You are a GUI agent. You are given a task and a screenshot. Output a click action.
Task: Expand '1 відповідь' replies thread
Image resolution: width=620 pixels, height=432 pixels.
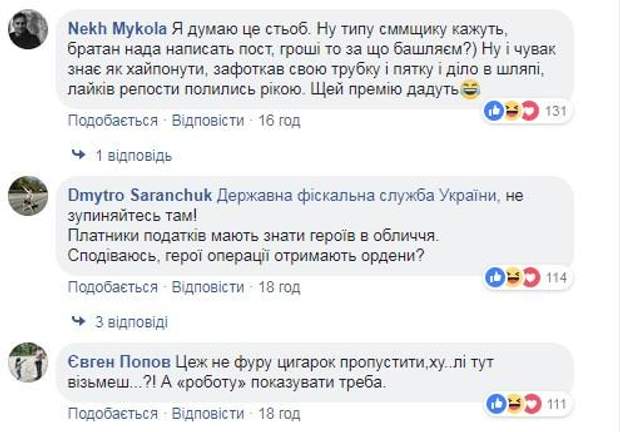click(134, 156)
